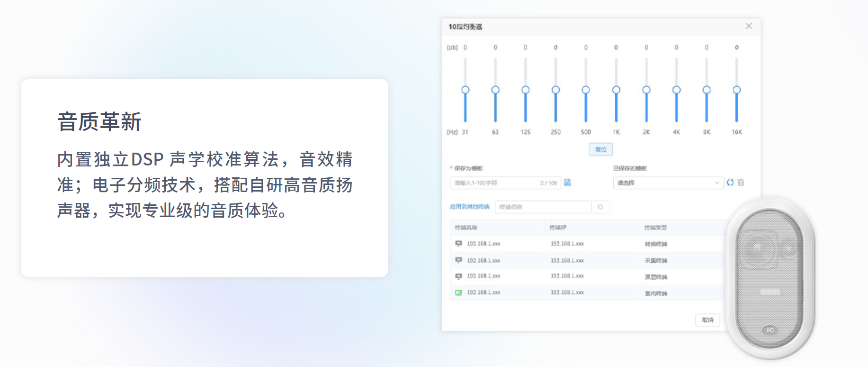Click the 16K Hz equalizer slider handle
Image resolution: width=868 pixels, height=367 pixels.
737,90
